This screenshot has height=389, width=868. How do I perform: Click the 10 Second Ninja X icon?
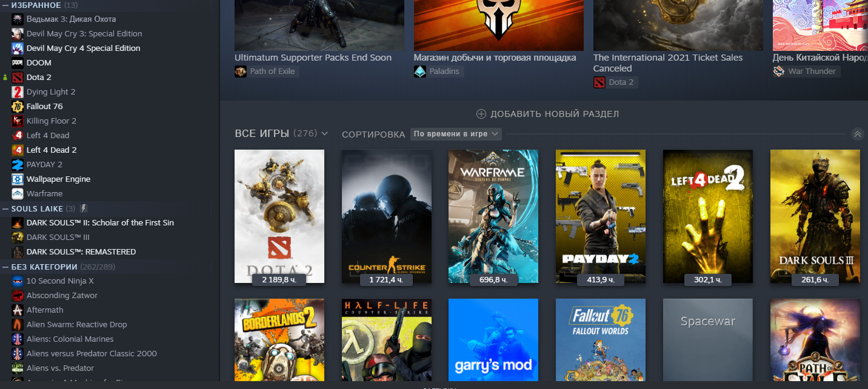(x=17, y=281)
